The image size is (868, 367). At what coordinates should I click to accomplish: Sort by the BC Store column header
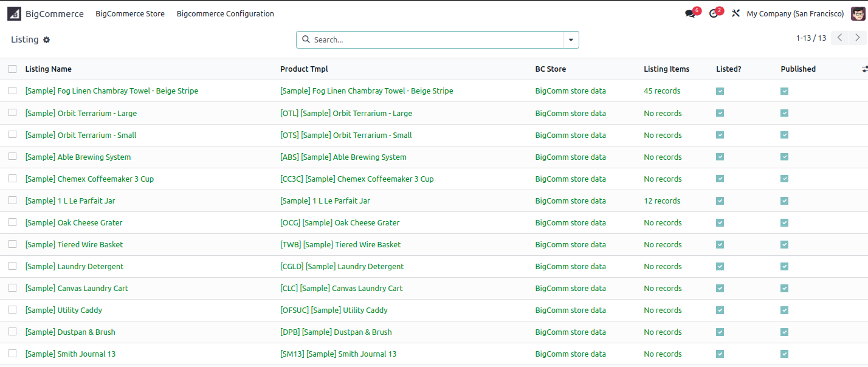551,69
